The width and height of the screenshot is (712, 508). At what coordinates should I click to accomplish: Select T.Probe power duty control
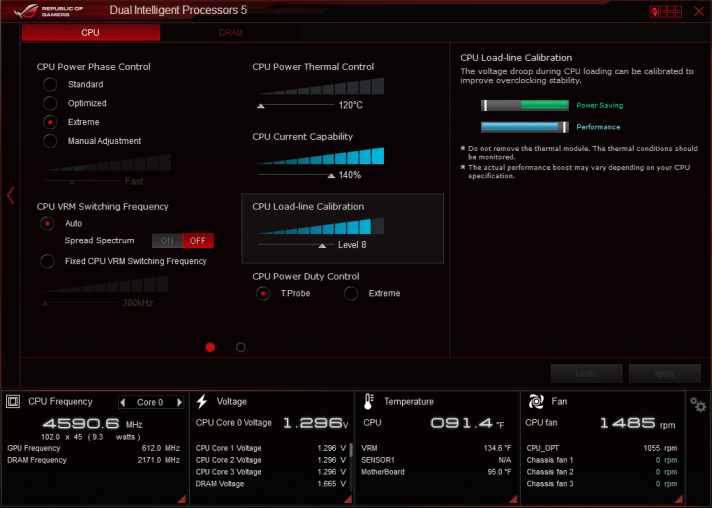(x=263, y=293)
